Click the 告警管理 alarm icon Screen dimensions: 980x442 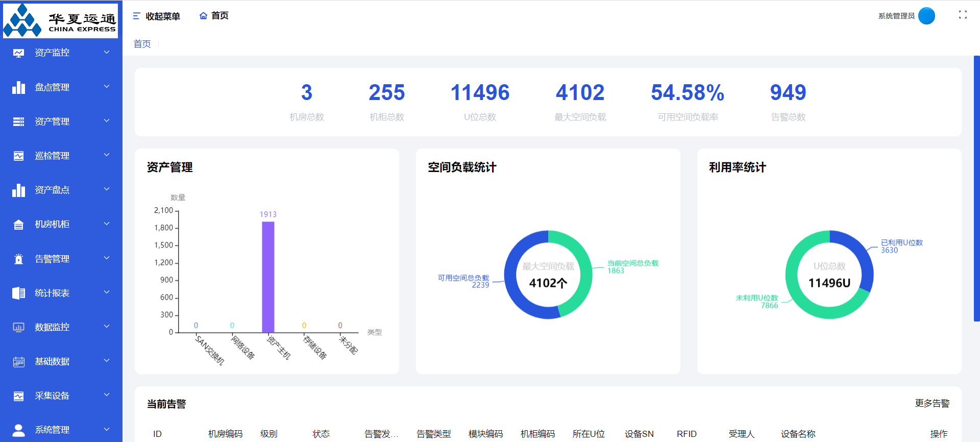19,259
